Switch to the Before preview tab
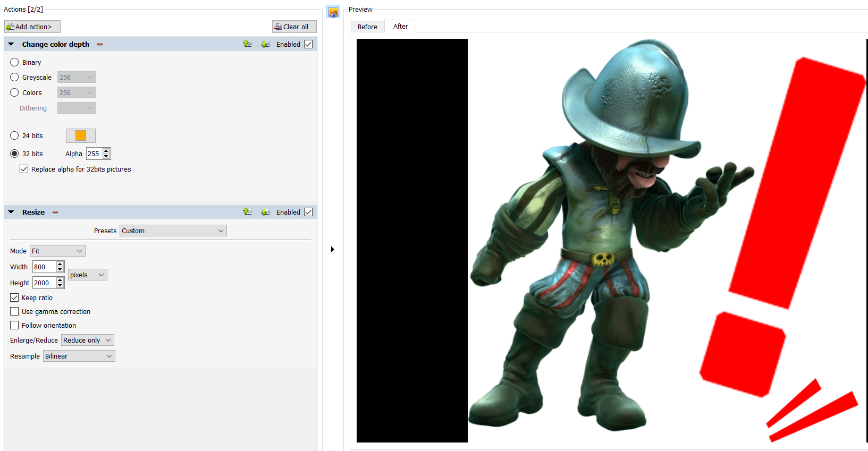The width and height of the screenshot is (868, 451). click(x=367, y=27)
